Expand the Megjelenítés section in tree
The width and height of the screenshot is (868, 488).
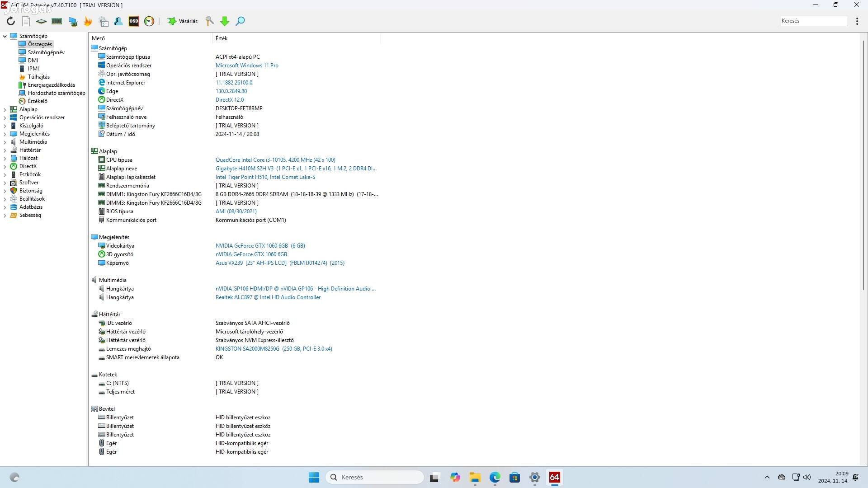click(x=5, y=133)
